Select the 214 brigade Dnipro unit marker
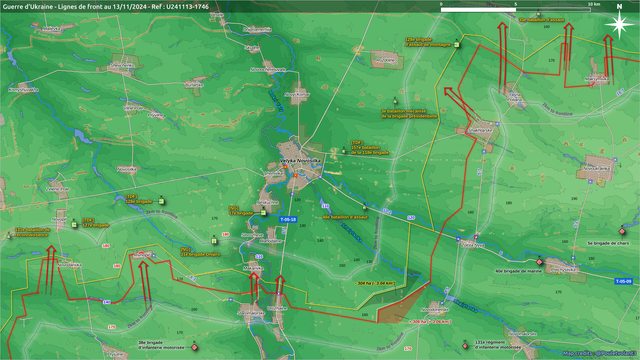Image resolution: width=640 pixels, height=360 pixels. [x=213, y=241]
